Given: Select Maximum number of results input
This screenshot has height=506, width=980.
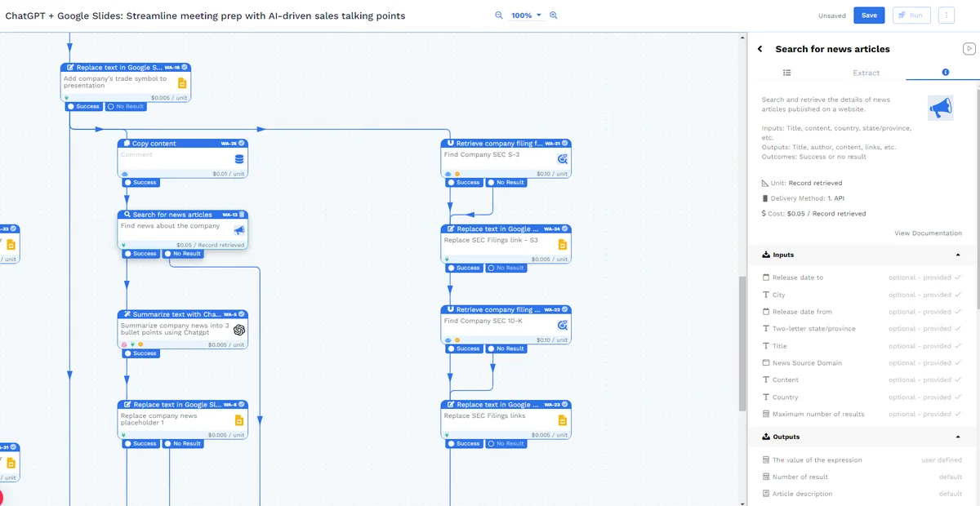Looking at the screenshot, I should tap(862, 414).
